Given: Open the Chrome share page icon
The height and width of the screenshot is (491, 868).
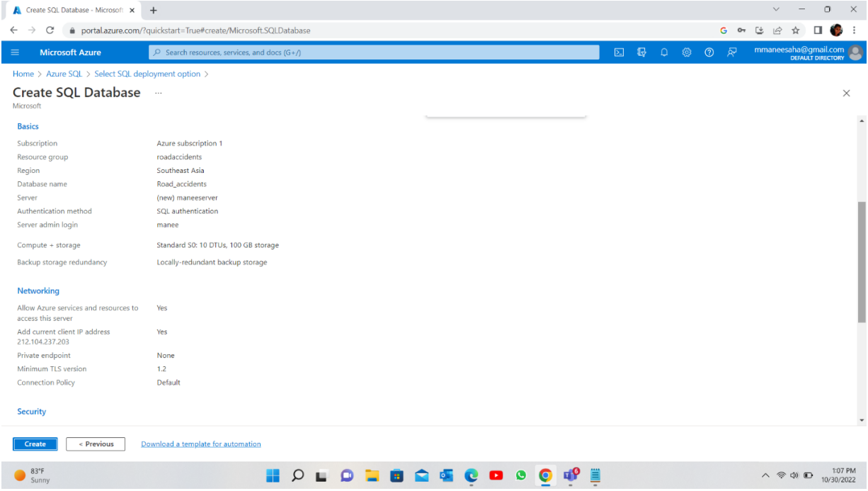Looking at the screenshot, I should pyautogui.click(x=777, y=30).
